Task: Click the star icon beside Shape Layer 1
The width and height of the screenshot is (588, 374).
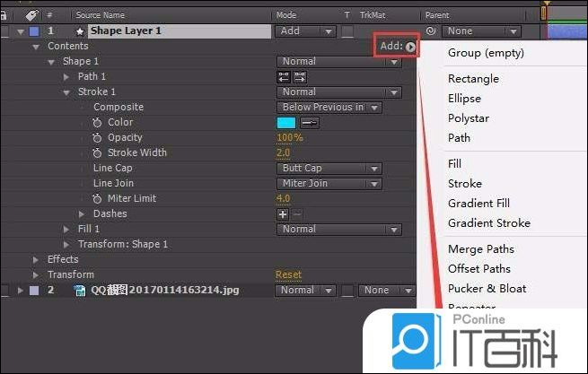Action: click(80, 31)
